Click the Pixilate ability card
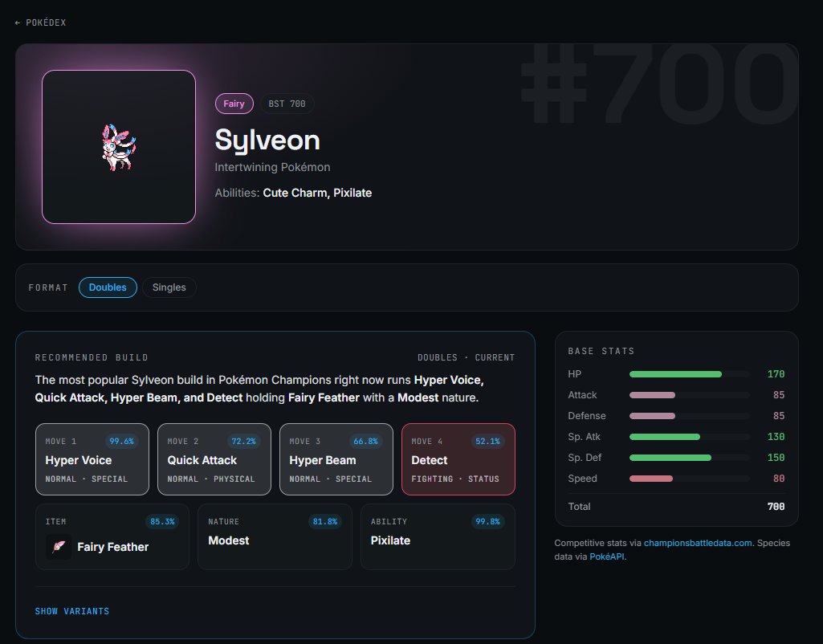 tap(438, 537)
